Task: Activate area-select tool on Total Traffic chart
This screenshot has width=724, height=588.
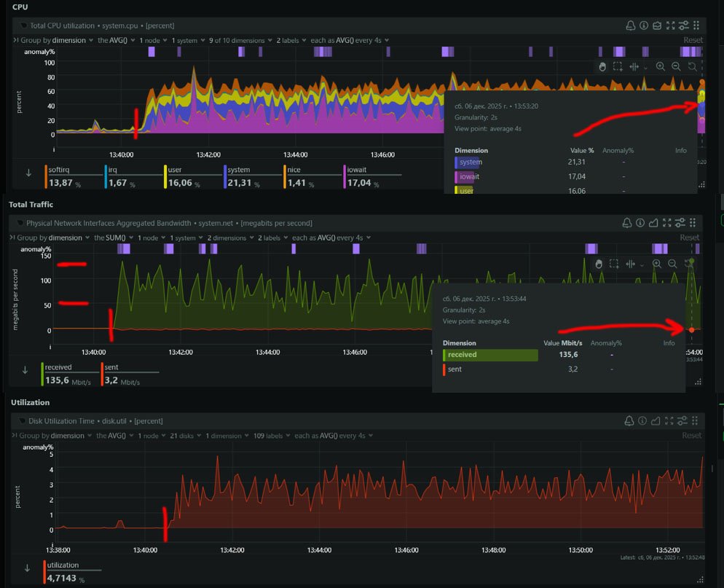Action: pyautogui.click(x=614, y=264)
